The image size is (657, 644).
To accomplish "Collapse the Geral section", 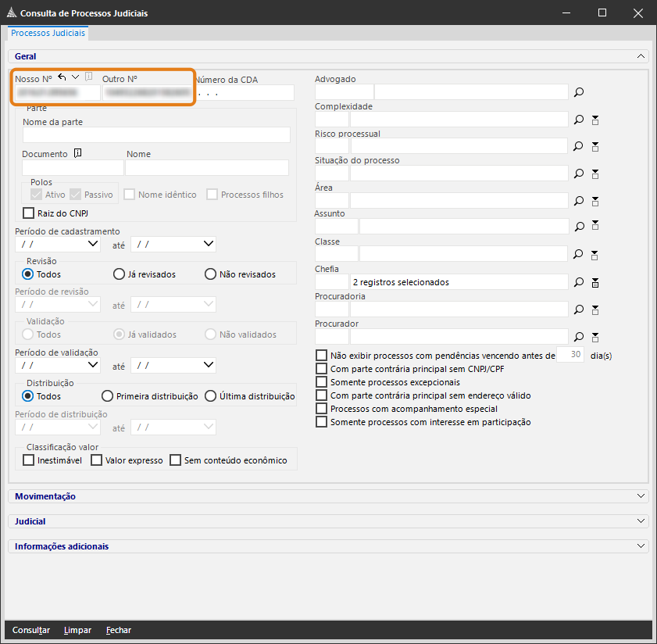I will pos(641,56).
